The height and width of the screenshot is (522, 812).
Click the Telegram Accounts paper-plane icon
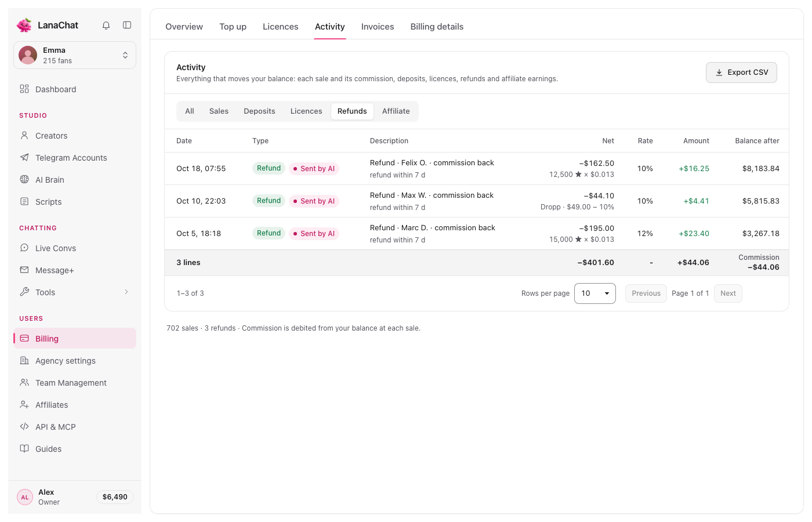click(x=24, y=157)
